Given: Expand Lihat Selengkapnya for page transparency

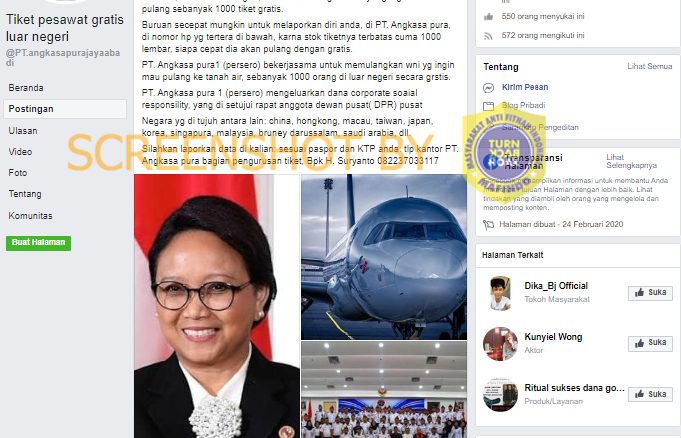Looking at the screenshot, I should tap(631, 161).
